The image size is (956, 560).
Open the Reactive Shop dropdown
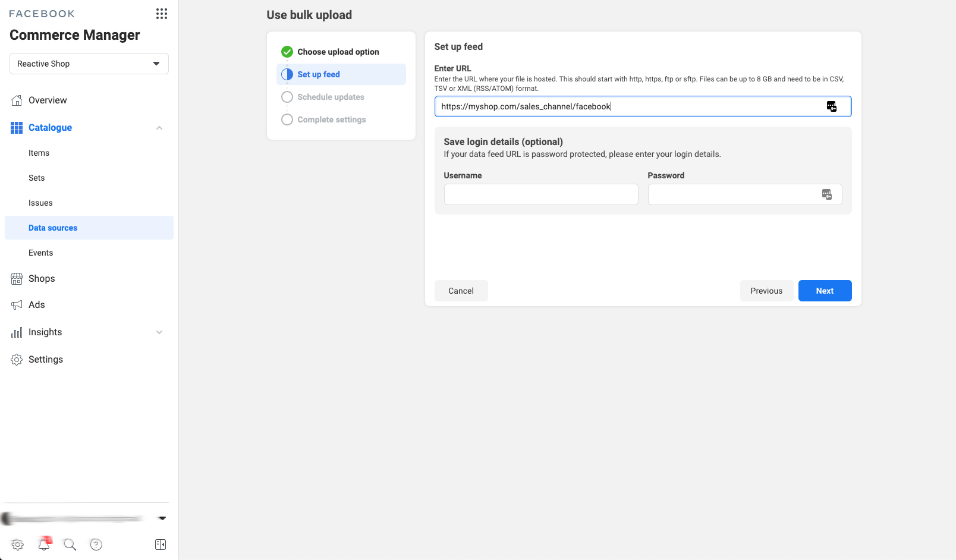[89, 64]
